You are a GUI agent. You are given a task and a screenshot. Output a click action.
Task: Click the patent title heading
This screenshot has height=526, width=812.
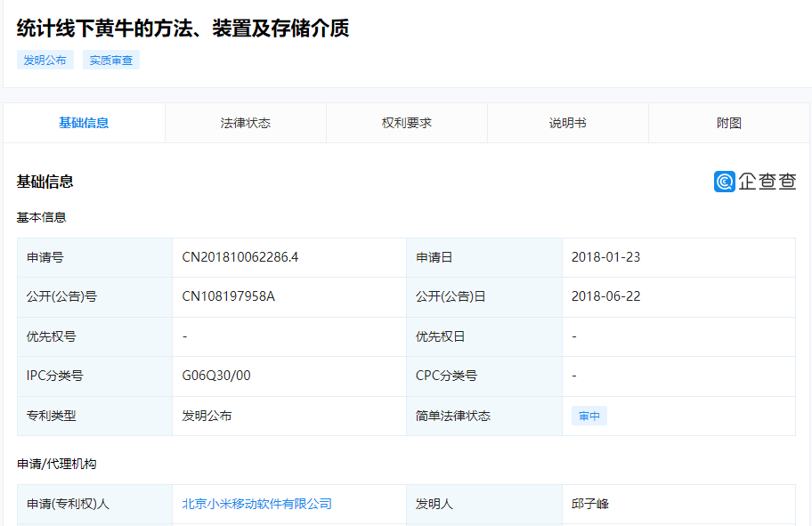(x=183, y=28)
